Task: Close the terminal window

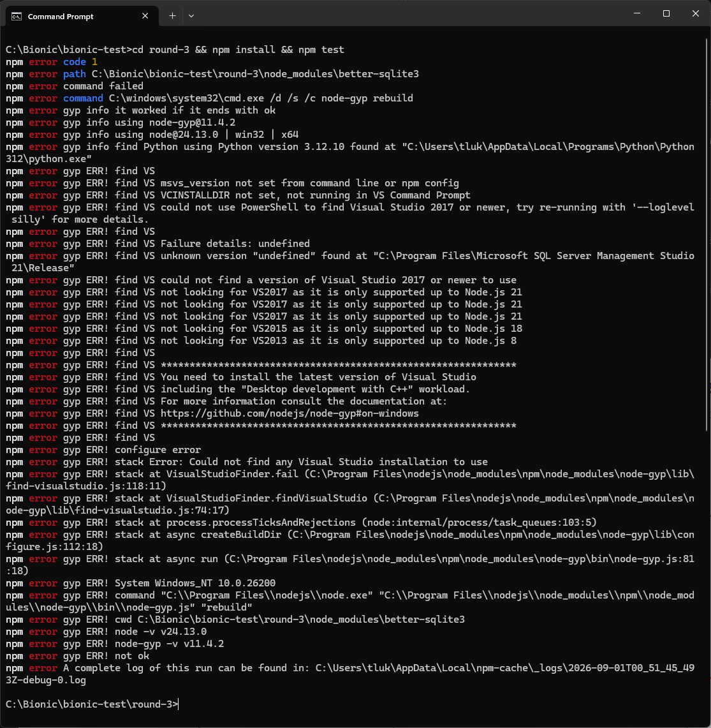Action: point(695,13)
